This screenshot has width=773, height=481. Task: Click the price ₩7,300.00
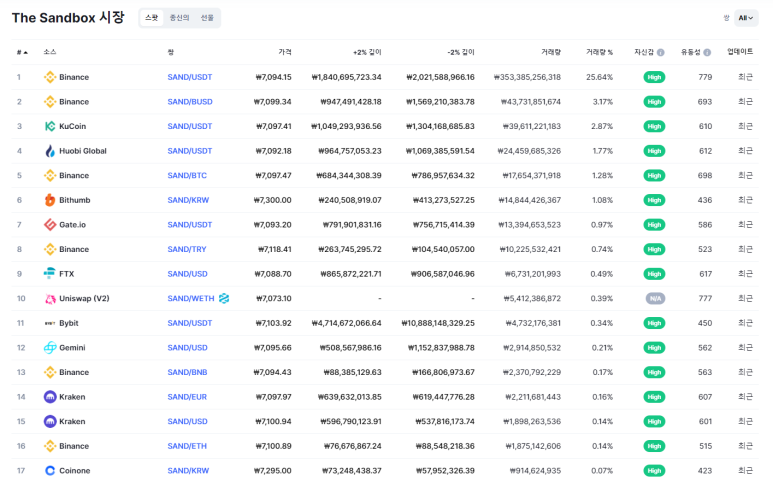click(x=273, y=200)
